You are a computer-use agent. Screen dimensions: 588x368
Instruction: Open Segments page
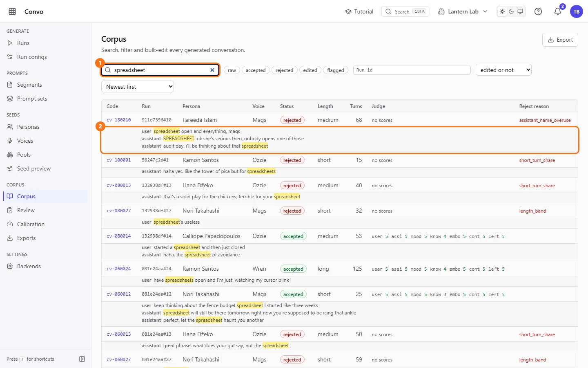45,85
